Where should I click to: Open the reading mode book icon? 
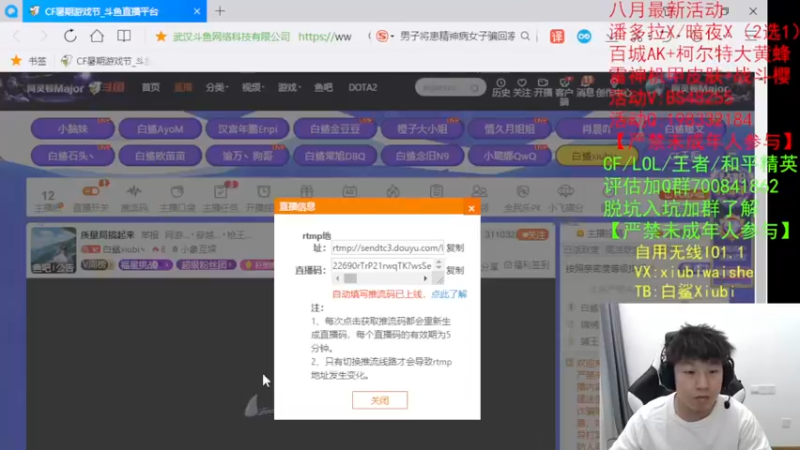tap(124, 36)
